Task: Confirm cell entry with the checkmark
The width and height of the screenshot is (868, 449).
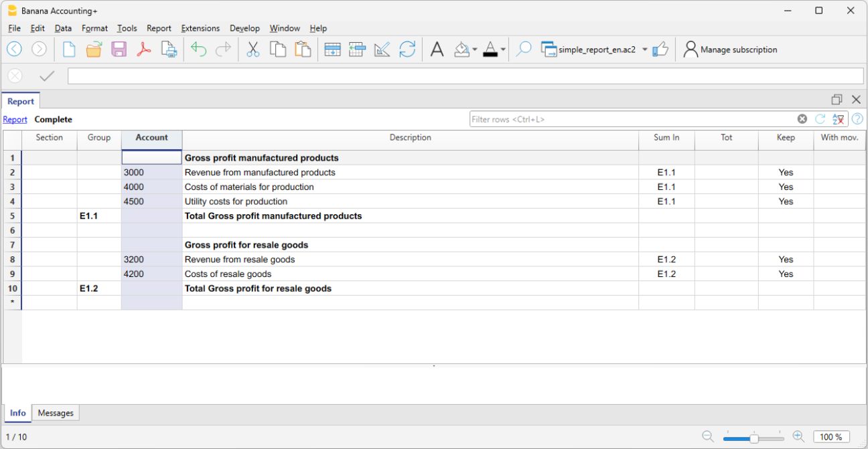Action: [46, 76]
